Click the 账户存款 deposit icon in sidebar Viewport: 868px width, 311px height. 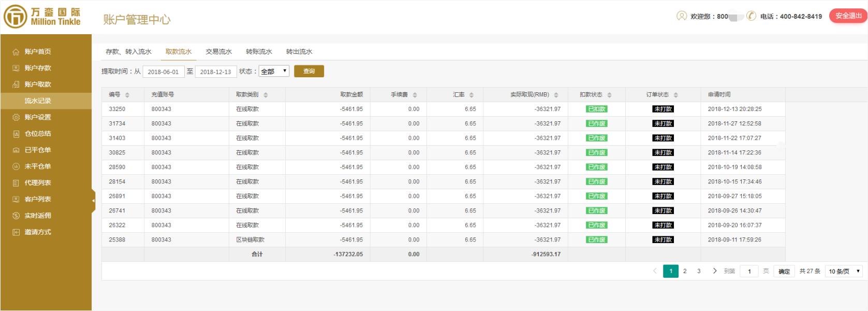point(16,68)
